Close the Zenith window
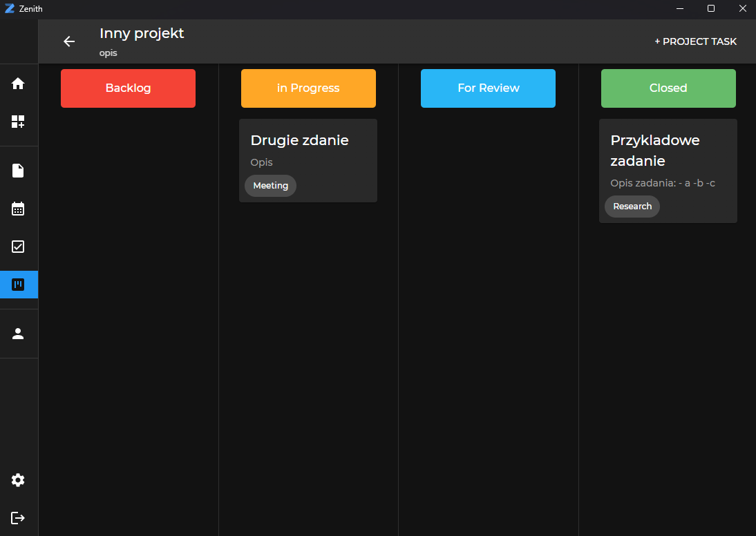 [x=742, y=9]
